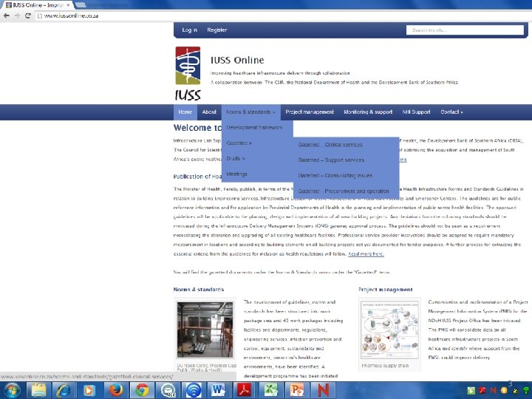Click the Norms & standards section heading
Viewport: 532px width, 399px height.
[x=199, y=290]
